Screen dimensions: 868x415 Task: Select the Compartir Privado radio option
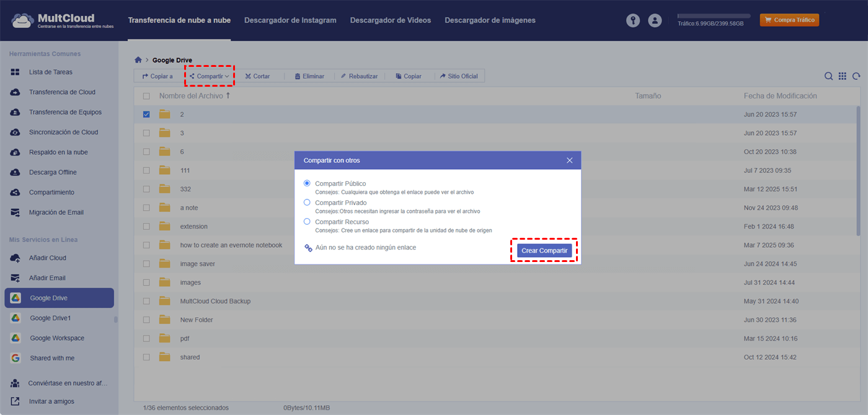tap(307, 203)
